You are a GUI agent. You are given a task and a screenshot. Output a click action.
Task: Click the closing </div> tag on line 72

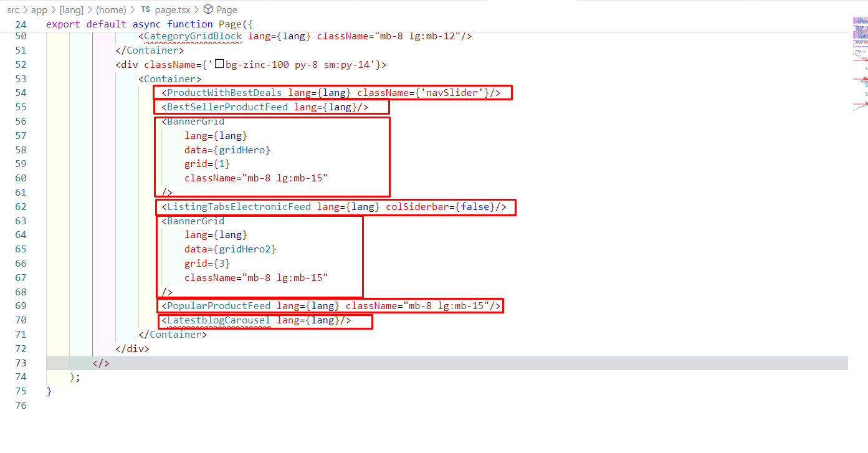(132, 348)
